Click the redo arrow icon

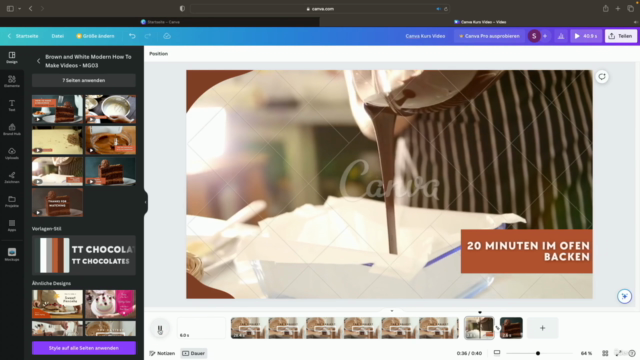148,36
